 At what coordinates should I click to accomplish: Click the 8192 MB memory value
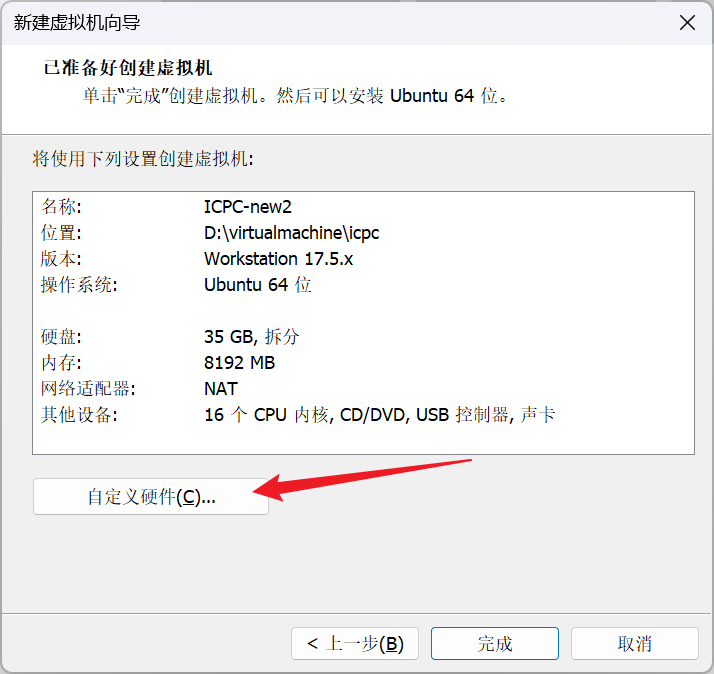pyautogui.click(x=239, y=363)
